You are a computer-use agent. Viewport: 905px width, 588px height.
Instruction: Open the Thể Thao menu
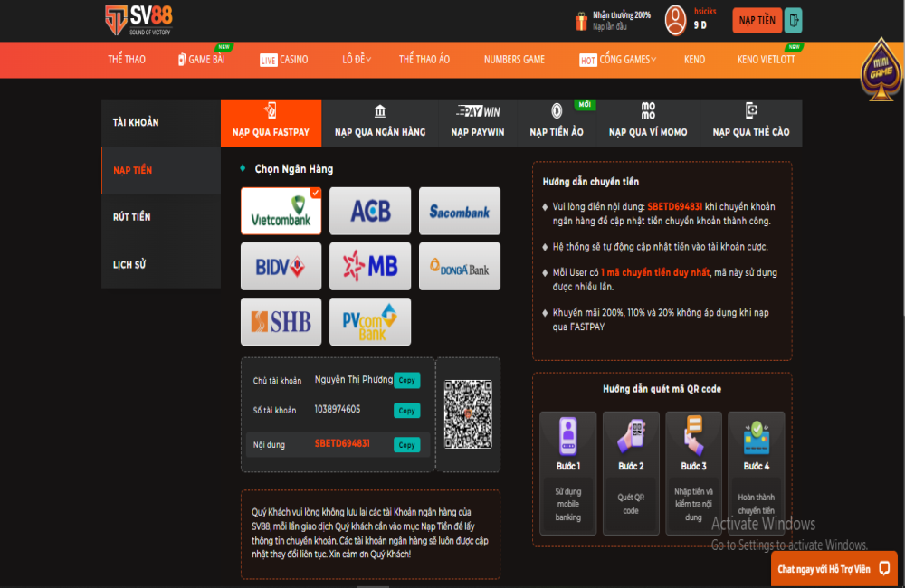point(127,60)
